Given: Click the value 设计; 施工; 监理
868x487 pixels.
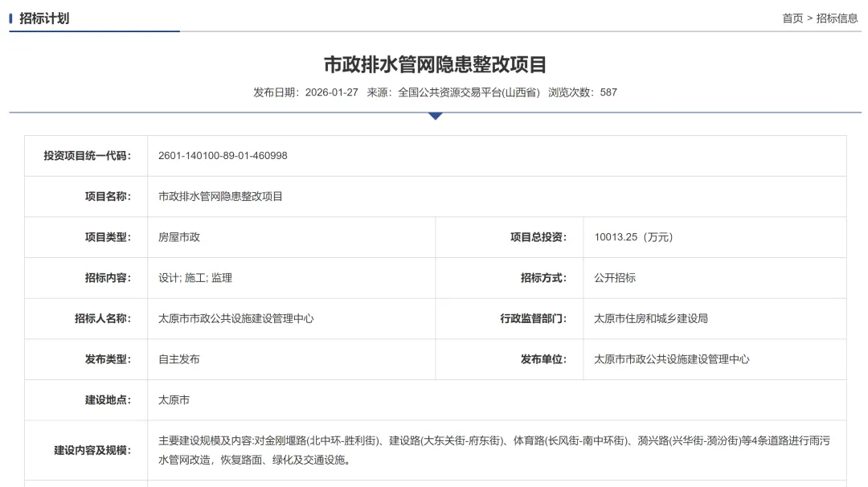Looking at the screenshot, I should pos(194,278).
